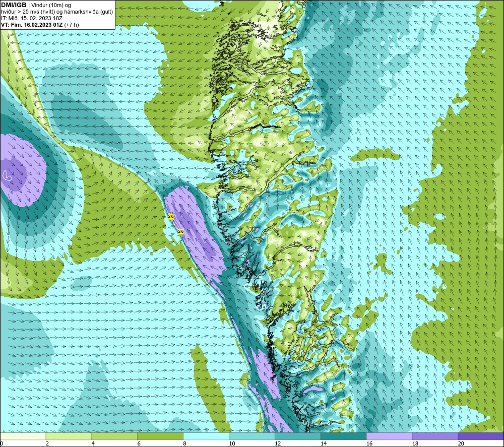The width and height of the screenshot is (504, 447).
Task: Select the 6–8 m/s olive green legend swatch
Action: [160, 436]
